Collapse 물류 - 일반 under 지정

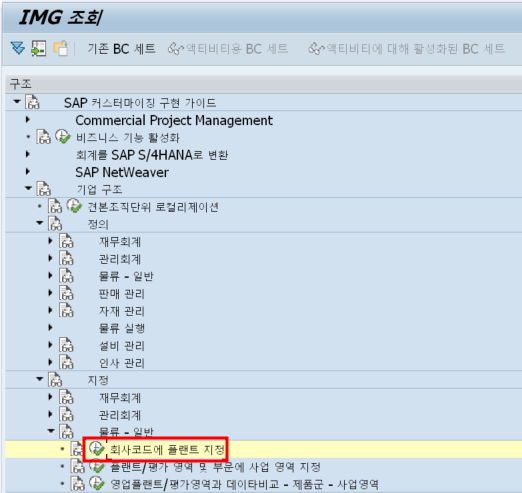pyautogui.click(x=51, y=431)
